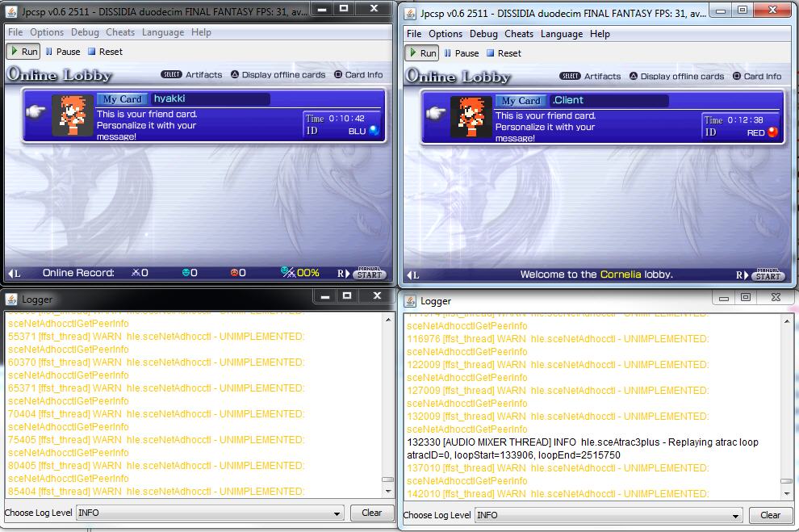
Task: Click triangle Display offline cards icon, right lobby
Action: click(x=633, y=76)
